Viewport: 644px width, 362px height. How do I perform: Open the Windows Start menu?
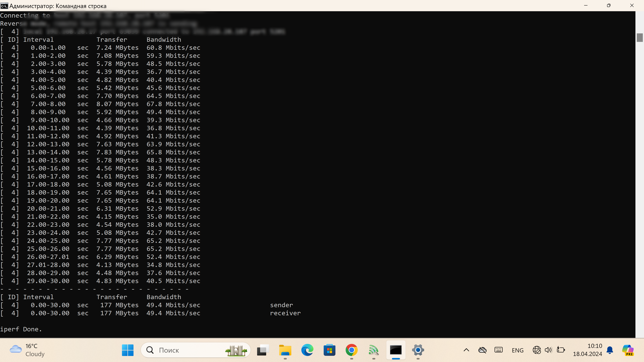(127, 350)
